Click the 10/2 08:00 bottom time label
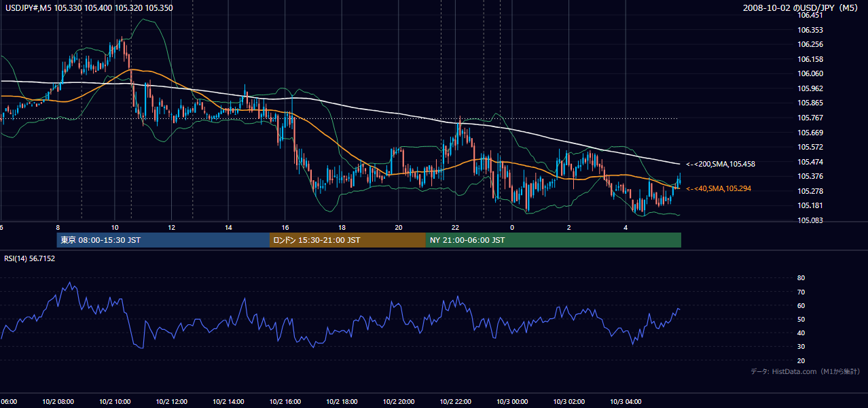The width and height of the screenshot is (868, 408). 58,401
